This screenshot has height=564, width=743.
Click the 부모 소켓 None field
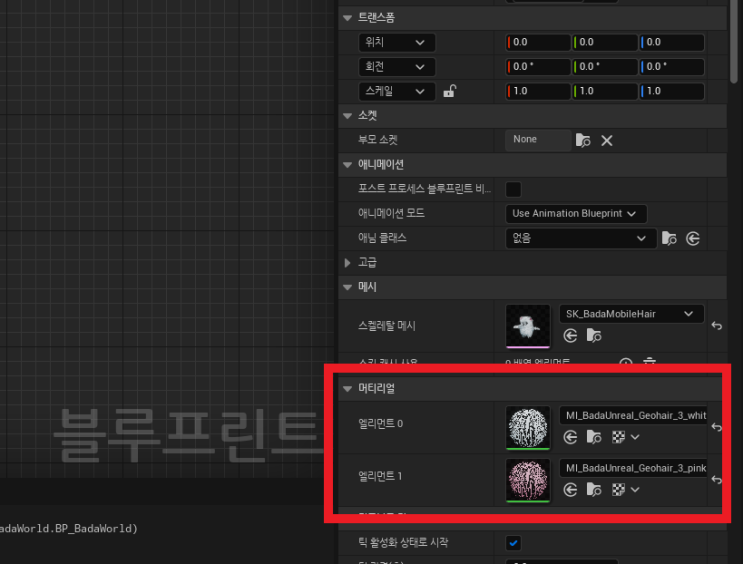coord(538,140)
